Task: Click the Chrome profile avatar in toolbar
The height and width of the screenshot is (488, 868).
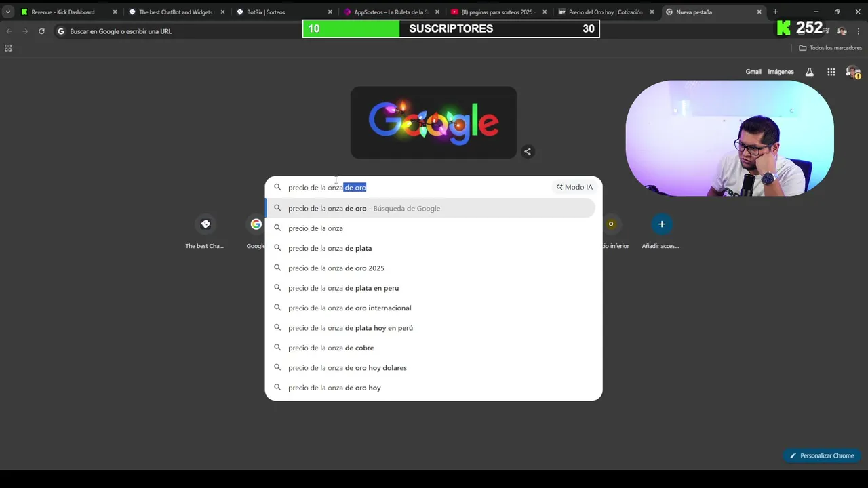Action: 842,31
